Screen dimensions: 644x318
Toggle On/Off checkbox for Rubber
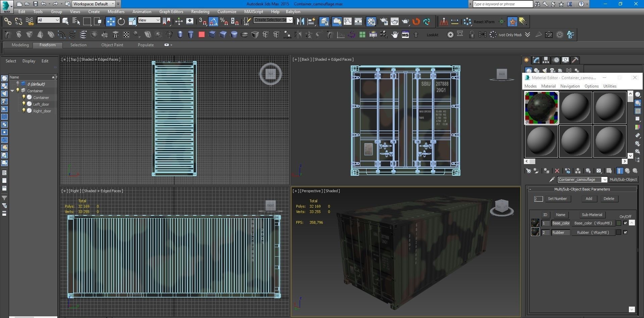click(x=625, y=232)
